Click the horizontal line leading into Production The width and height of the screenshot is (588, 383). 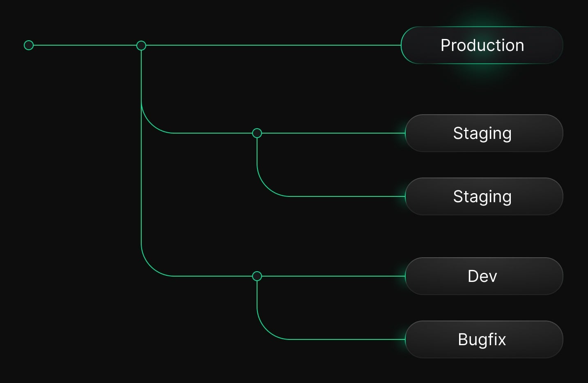(271, 45)
